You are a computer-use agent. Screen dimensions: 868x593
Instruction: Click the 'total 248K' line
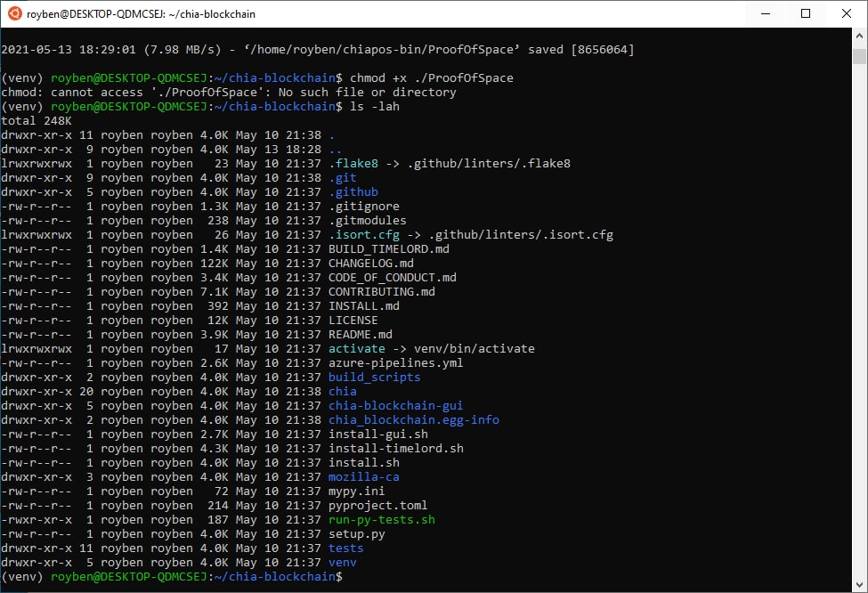[x=37, y=121]
